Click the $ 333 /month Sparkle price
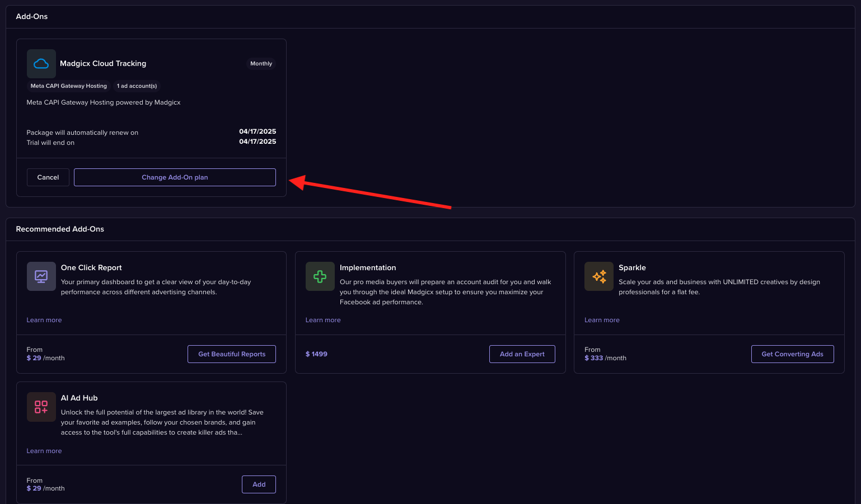 [605, 358]
